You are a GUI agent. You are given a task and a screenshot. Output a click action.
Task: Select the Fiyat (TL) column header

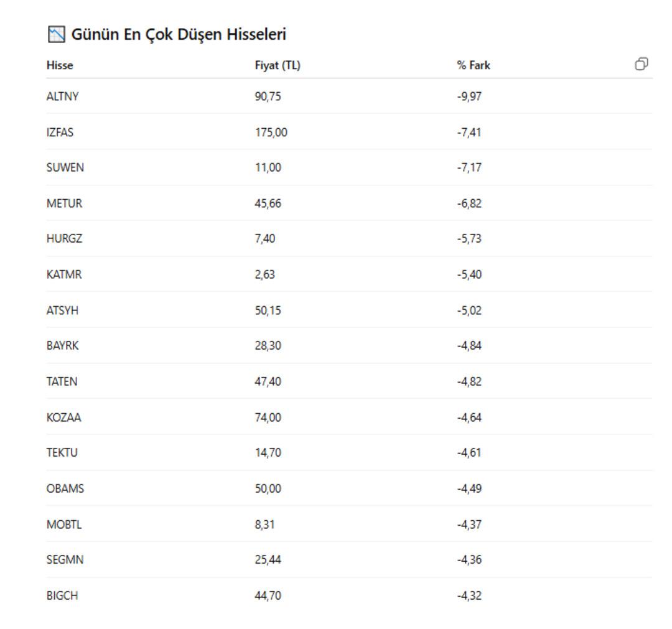tap(278, 65)
